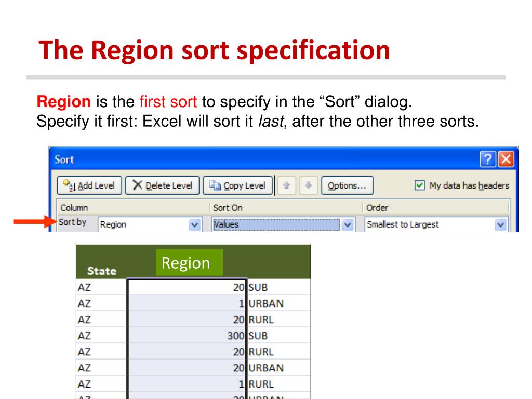The width and height of the screenshot is (532, 399).
Task: Click the Copy Level button
Action: point(237,185)
